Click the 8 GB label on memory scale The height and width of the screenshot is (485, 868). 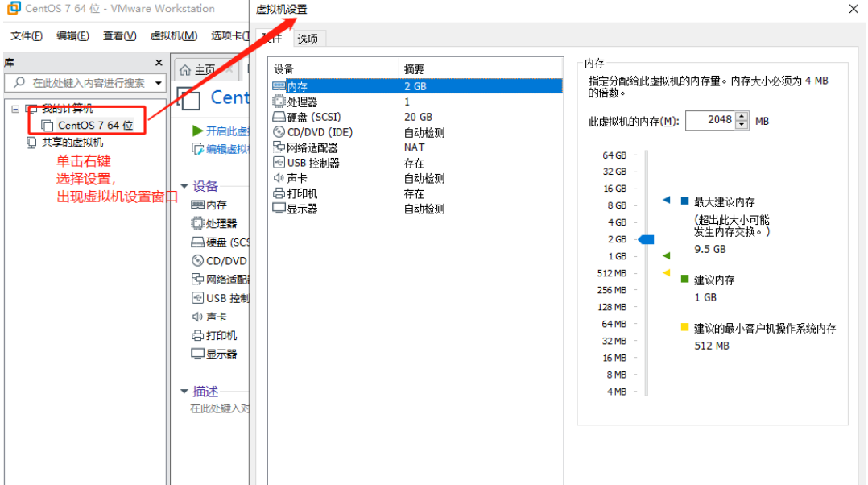617,205
